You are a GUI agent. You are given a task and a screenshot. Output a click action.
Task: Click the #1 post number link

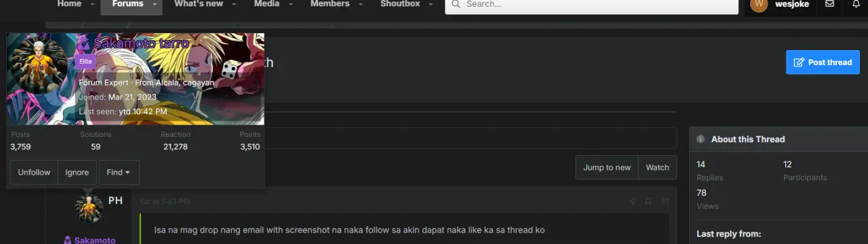pyautogui.click(x=665, y=201)
